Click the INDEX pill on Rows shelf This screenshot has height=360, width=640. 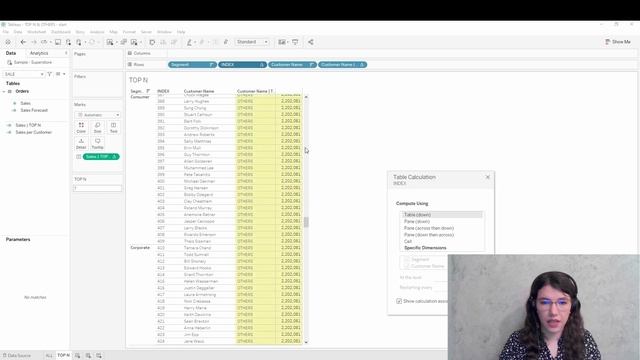(x=242, y=64)
